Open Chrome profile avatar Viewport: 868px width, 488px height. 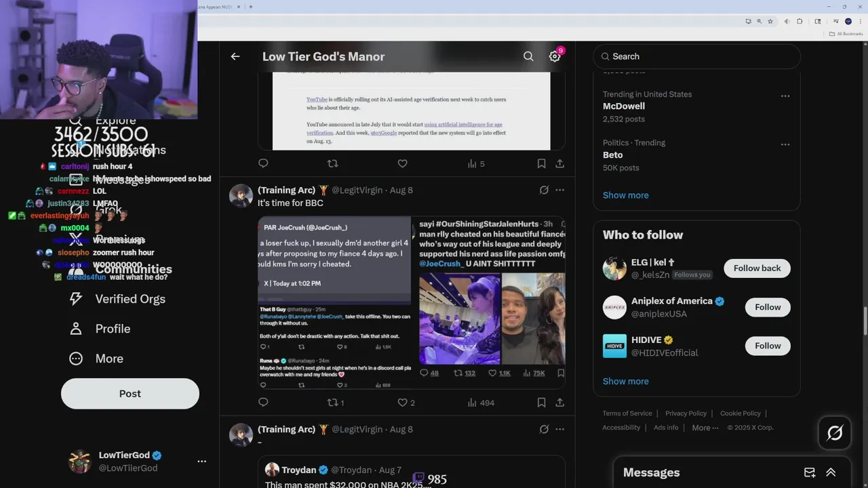pyautogui.click(x=848, y=21)
